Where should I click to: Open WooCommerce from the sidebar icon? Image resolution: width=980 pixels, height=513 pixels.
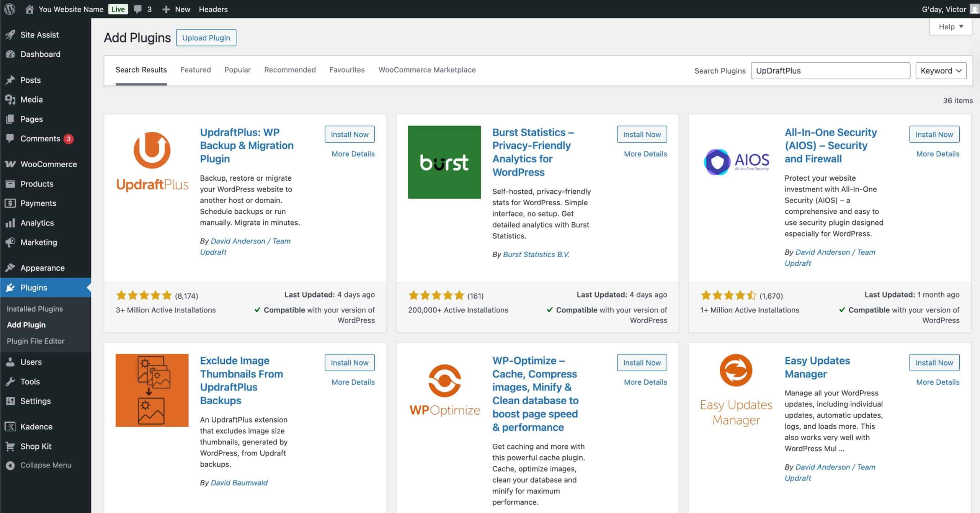[10, 164]
